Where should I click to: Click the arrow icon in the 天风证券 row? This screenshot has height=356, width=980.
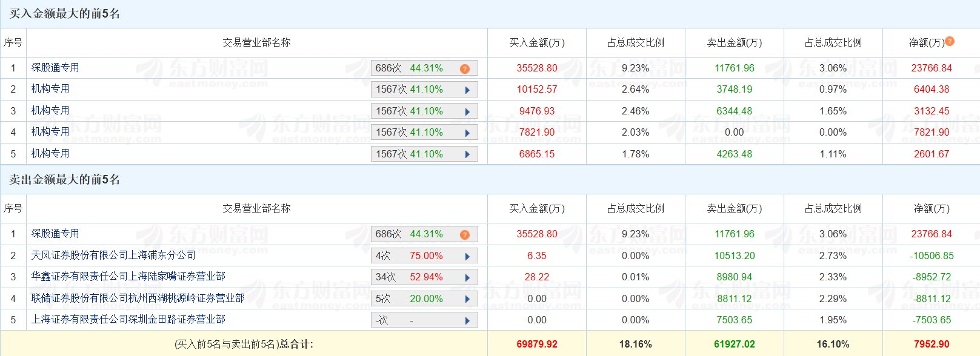pyautogui.click(x=467, y=256)
